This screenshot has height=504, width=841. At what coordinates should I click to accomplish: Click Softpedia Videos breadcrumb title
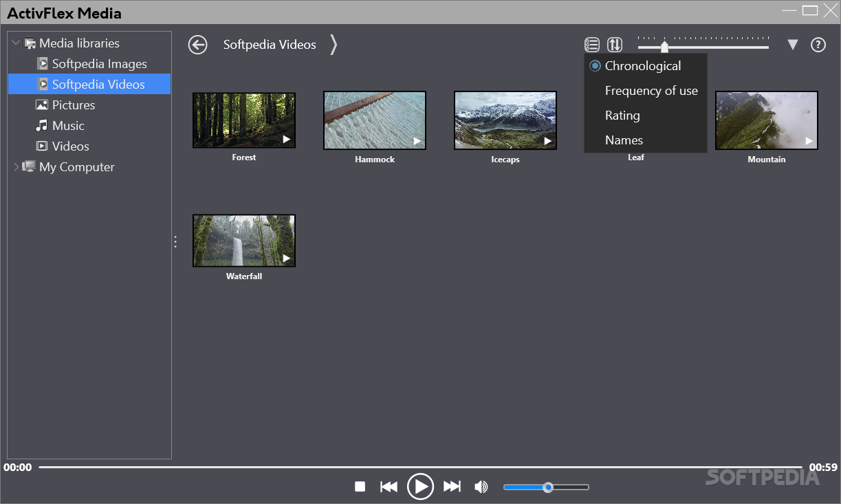point(270,45)
